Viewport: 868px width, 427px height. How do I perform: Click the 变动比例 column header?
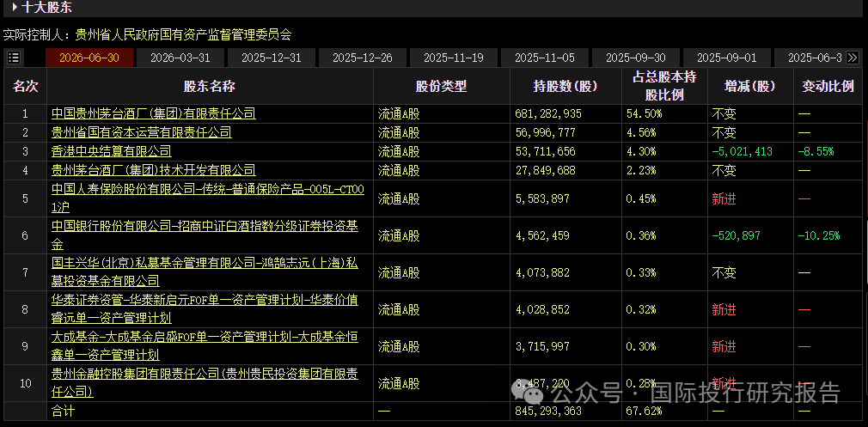[x=828, y=86]
